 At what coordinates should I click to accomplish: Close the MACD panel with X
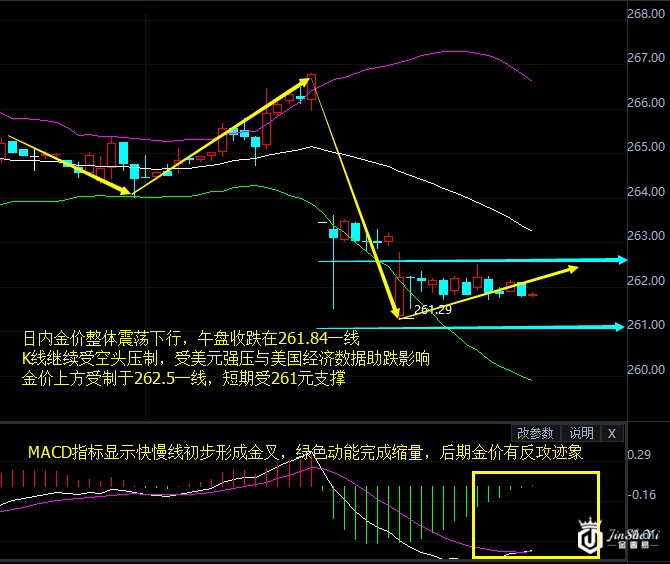[612, 433]
